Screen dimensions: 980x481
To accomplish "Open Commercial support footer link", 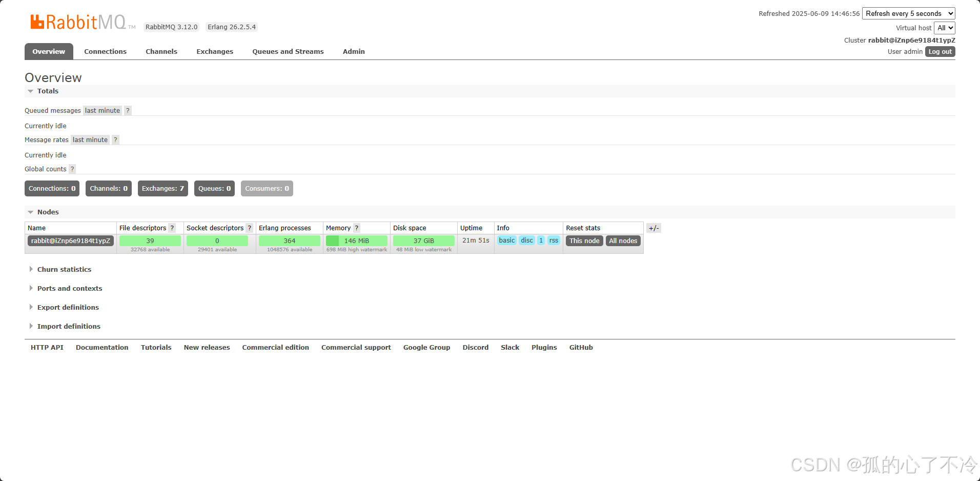I will click(356, 347).
